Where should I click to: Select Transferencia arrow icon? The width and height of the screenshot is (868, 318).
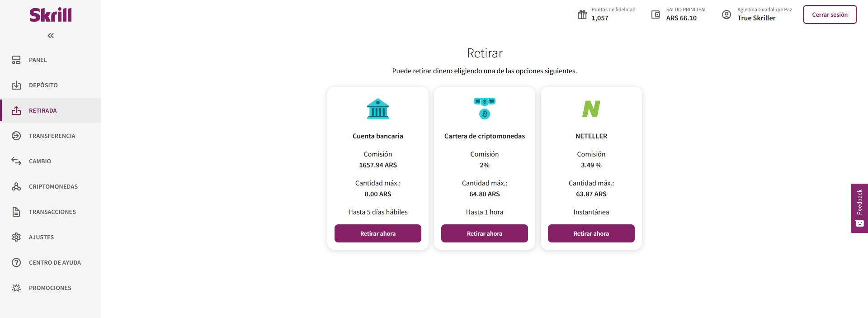[x=16, y=136]
